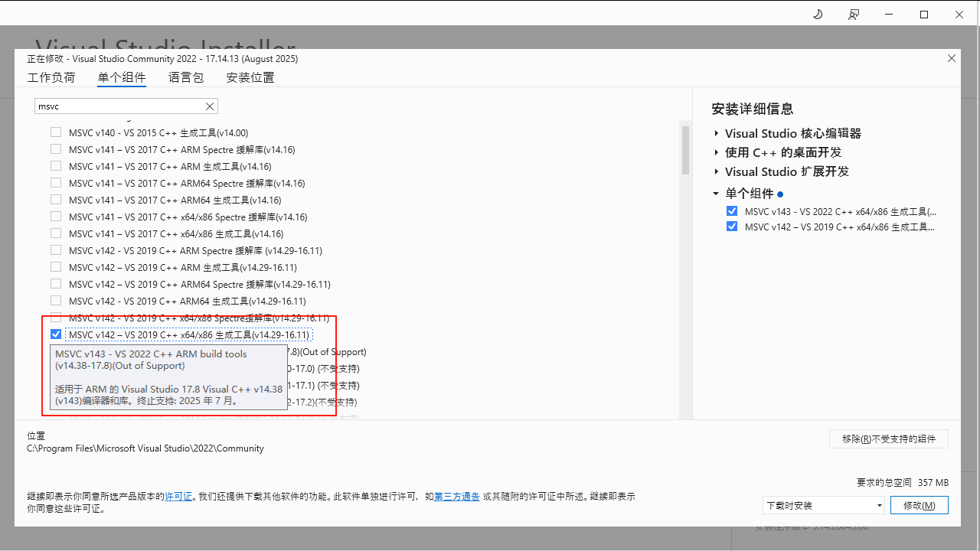Open the 许可证 link
The height and width of the screenshot is (551, 980).
178,497
